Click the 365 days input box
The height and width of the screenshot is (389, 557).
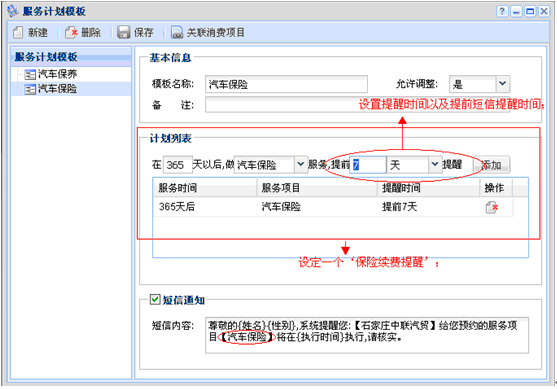177,165
